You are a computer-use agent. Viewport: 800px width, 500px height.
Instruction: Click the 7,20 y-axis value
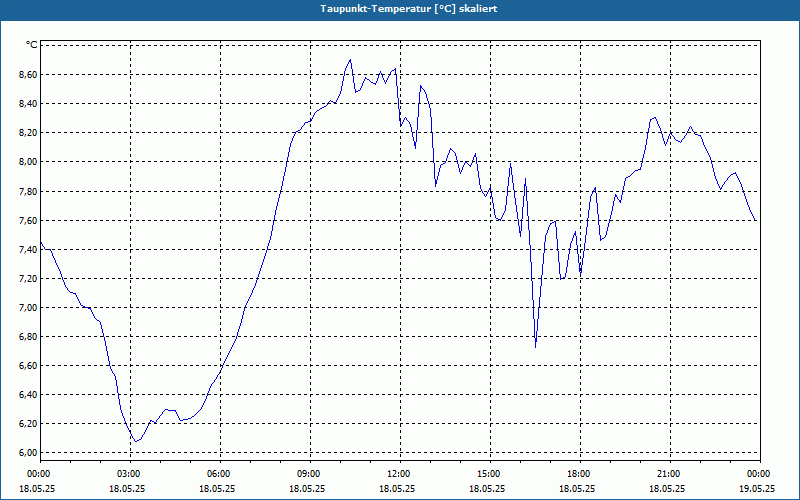pos(29,279)
